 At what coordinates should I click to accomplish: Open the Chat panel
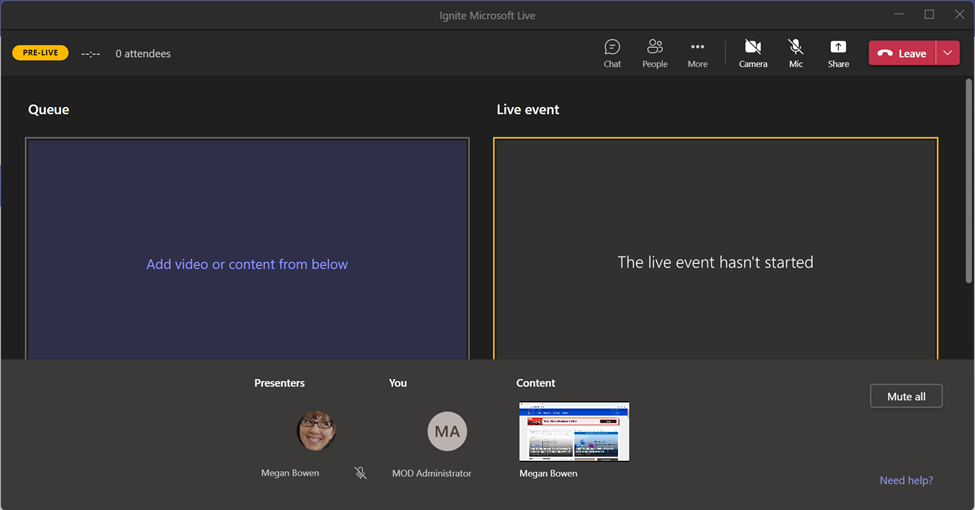click(x=612, y=53)
